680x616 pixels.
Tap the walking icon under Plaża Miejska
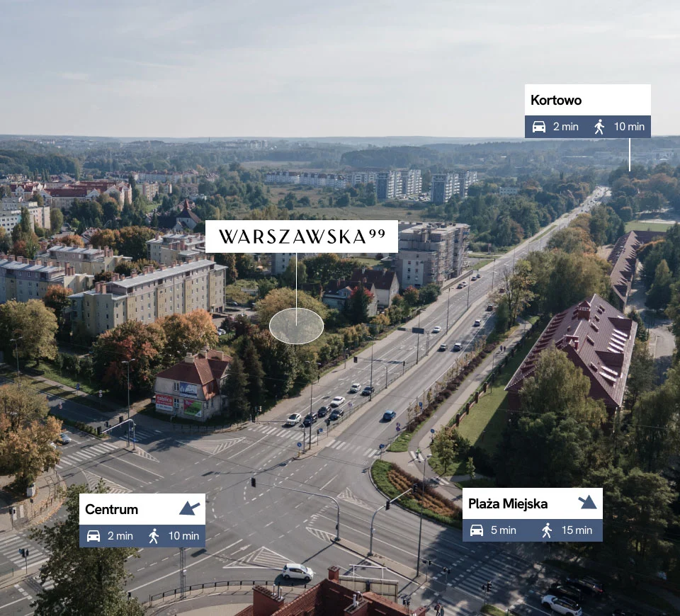[546, 530]
